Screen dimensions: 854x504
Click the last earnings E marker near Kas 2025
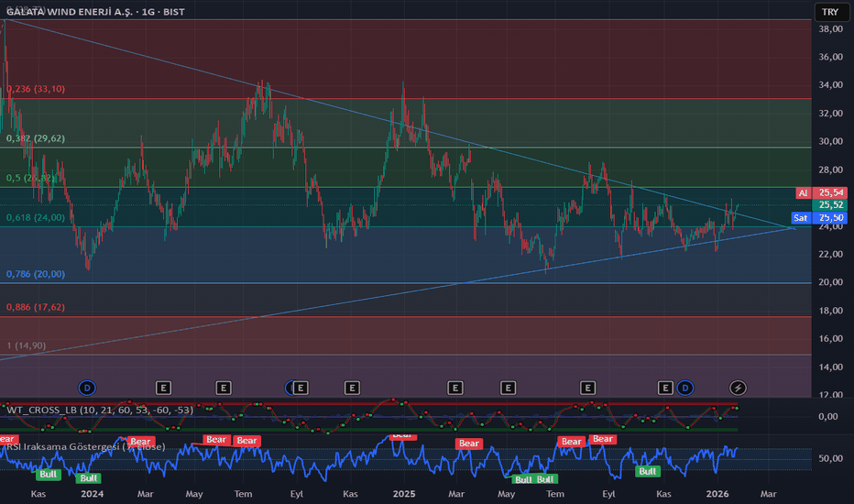tap(666, 388)
